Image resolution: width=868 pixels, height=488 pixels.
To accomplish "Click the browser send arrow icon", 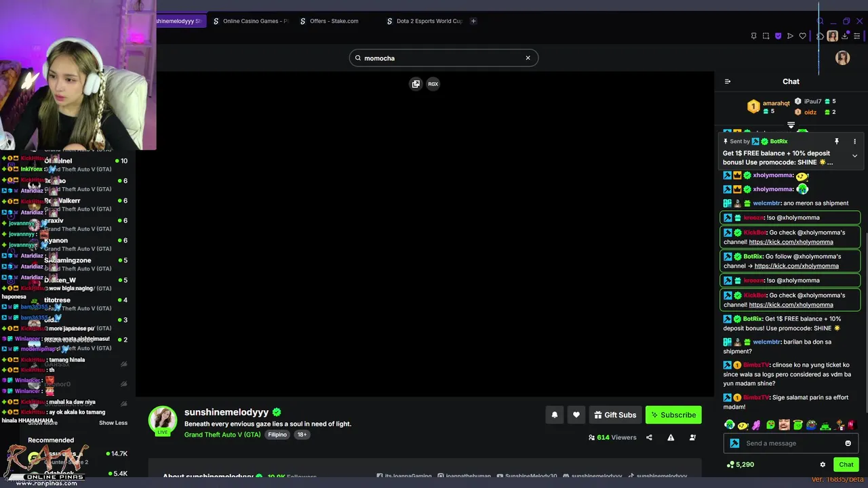I will [x=790, y=36].
